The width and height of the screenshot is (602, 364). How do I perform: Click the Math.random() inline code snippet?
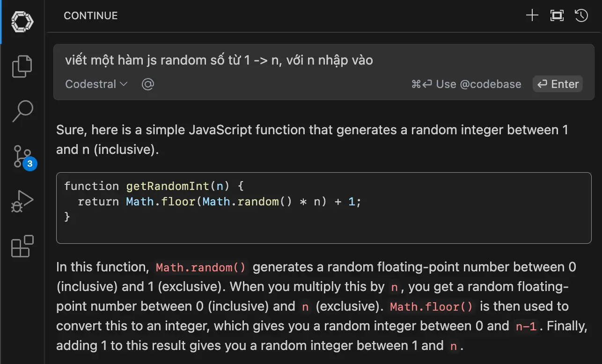pos(201,268)
